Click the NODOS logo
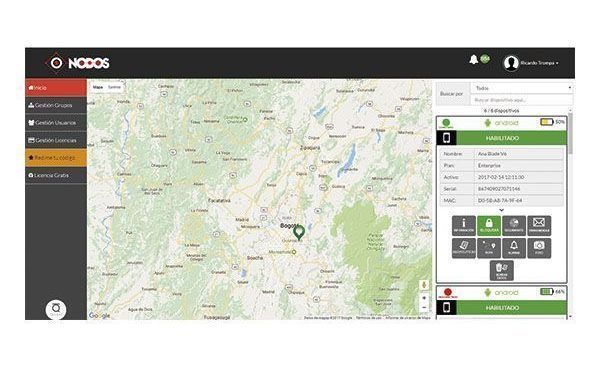The image size is (600, 375). [78, 62]
